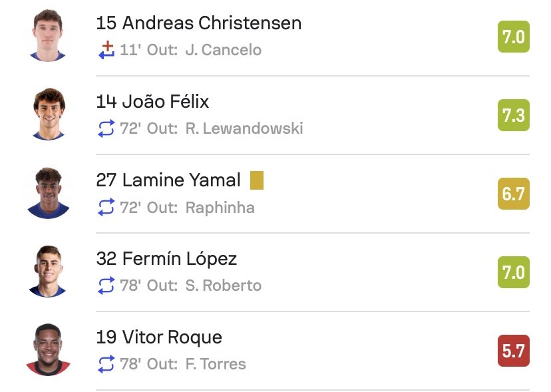Image resolution: width=551 pixels, height=392 pixels.
Task: Click substitution arrows icon under Vitor Roque
Action: pyautogui.click(x=106, y=364)
